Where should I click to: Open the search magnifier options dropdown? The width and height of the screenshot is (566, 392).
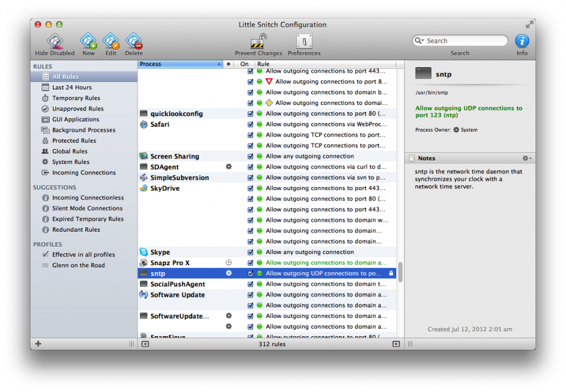419,40
